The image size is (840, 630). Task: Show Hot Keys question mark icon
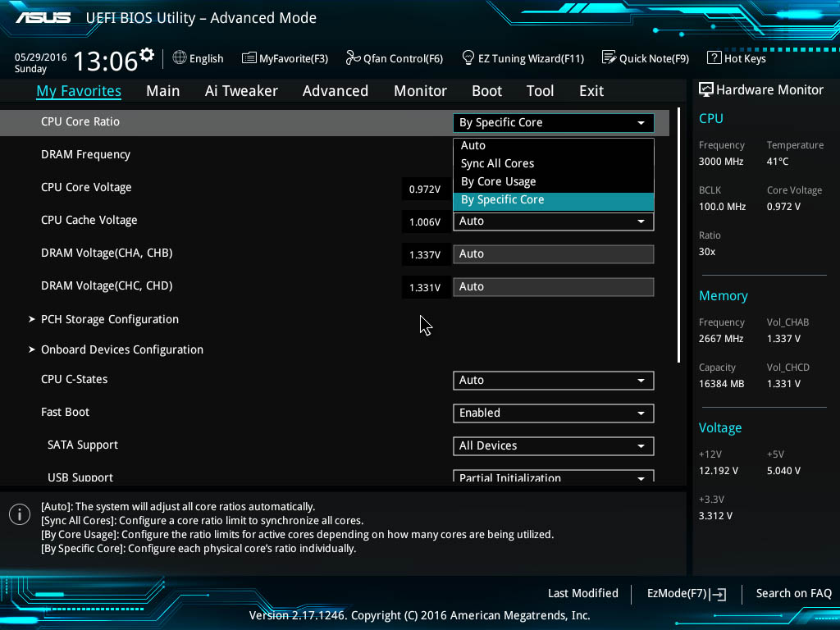click(714, 57)
